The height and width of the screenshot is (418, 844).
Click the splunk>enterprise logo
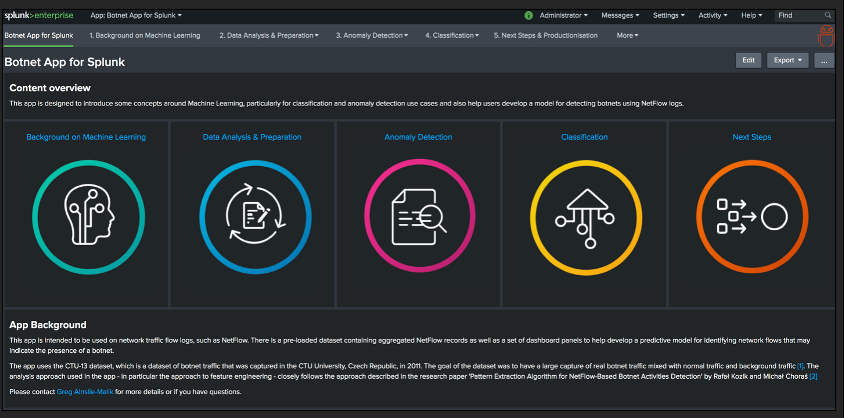coord(39,16)
